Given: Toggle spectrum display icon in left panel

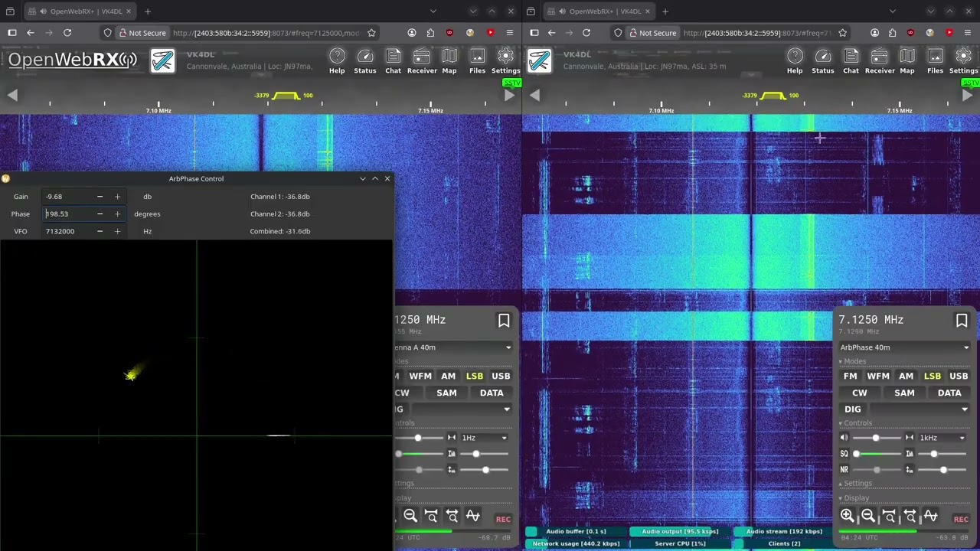Looking at the screenshot, I should (x=472, y=516).
